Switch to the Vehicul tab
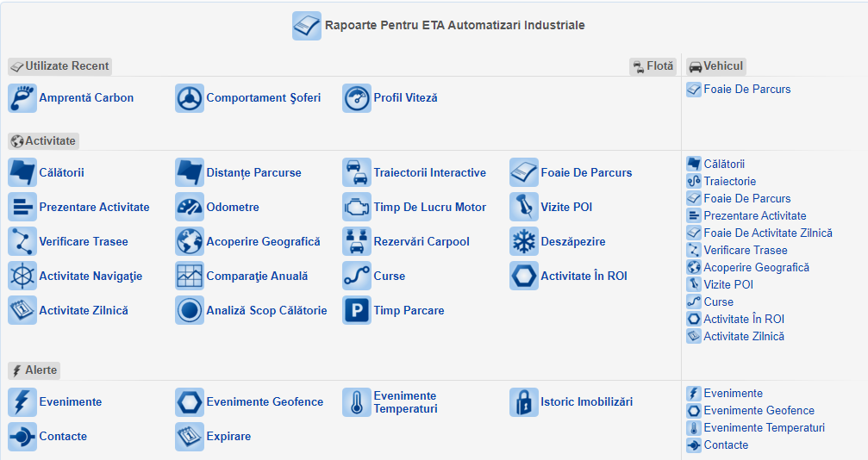 coord(715,66)
